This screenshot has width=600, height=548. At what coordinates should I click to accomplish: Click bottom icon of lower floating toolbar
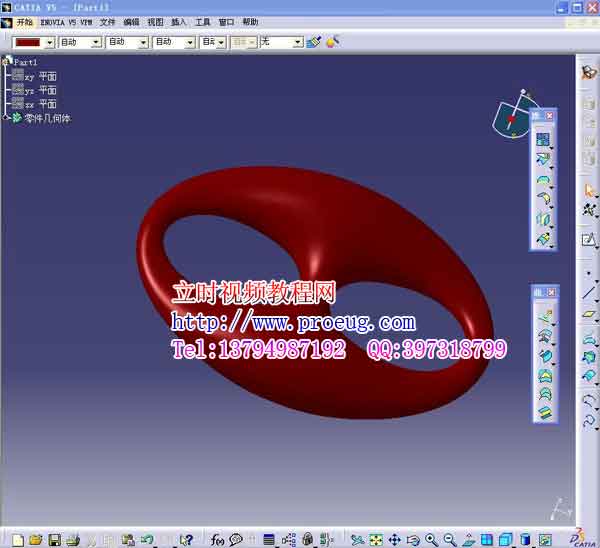(x=545, y=412)
